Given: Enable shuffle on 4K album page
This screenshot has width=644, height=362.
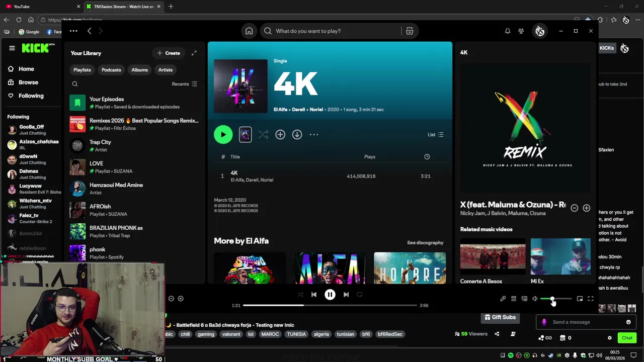Looking at the screenshot, I should 263,134.
